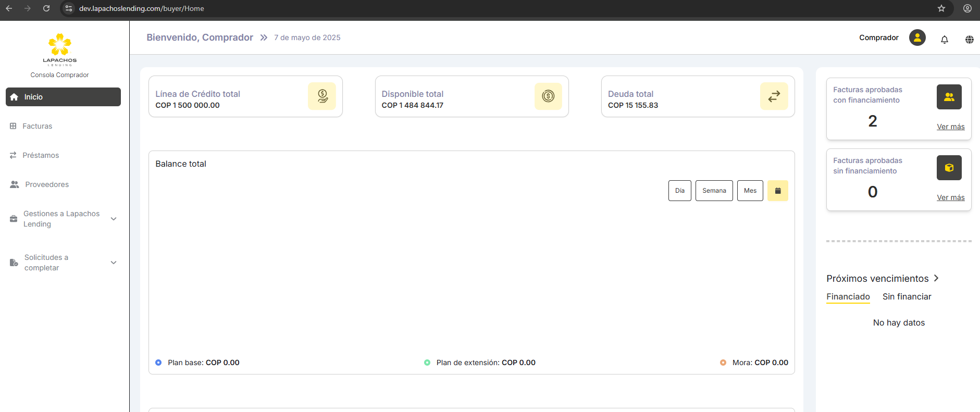Screen dimensions: 980x412
Task: Expand Gestiones a Lapachos Lending menu
Action: coord(114,219)
